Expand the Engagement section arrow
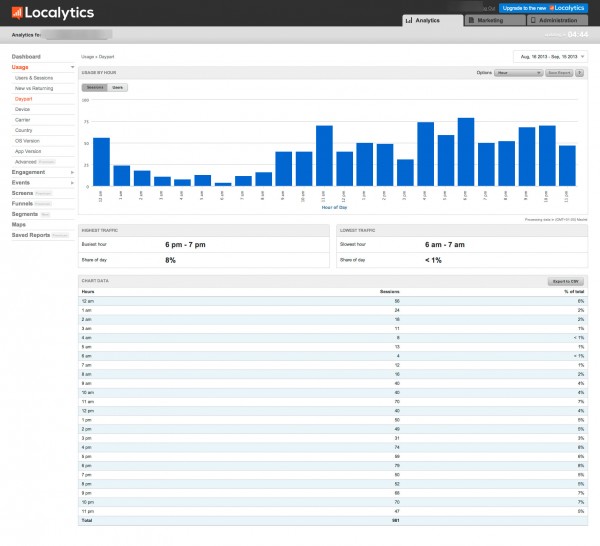 click(72, 173)
